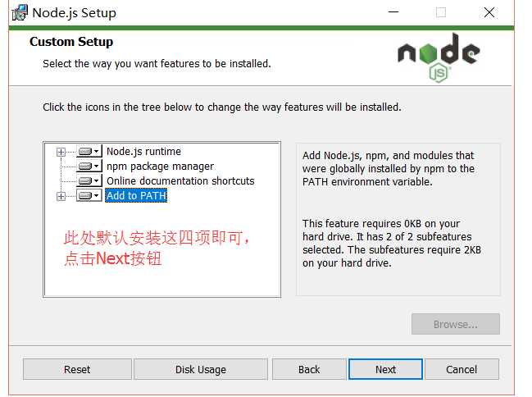
Task: Click Next to continue installation
Action: [385, 369]
